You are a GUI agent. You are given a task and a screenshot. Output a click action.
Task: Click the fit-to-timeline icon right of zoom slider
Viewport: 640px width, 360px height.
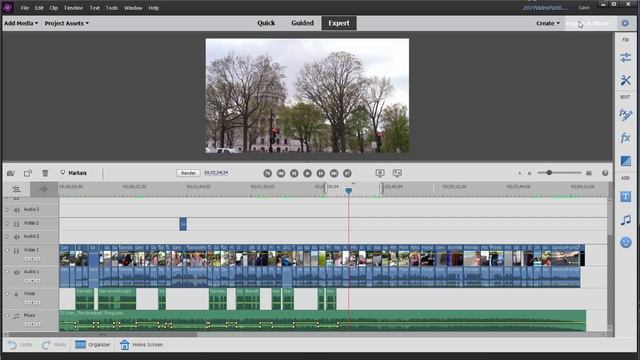coord(589,173)
